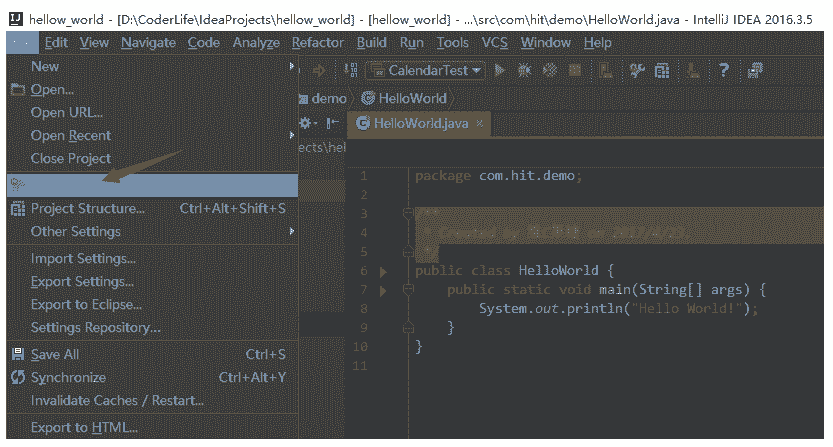This screenshot has height=447, width=833.
Task: Select Close Project in the menu
Action: pyautogui.click(x=152, y=158)
